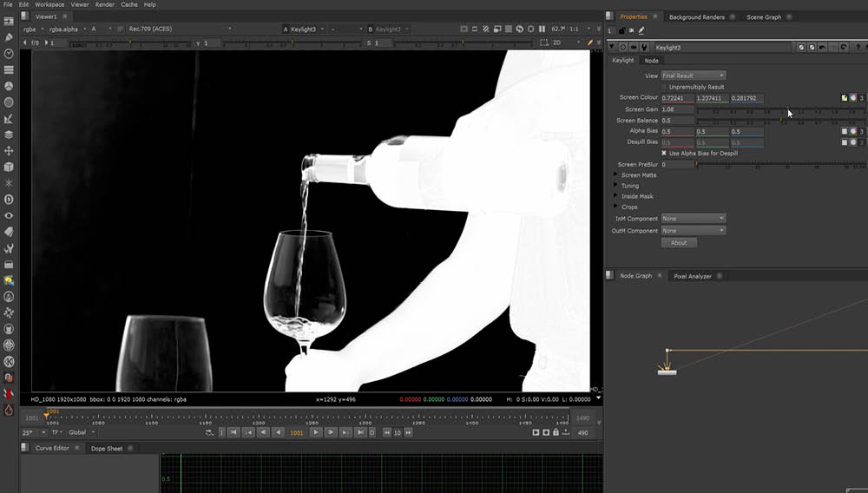
Task: Expand the Screen Matte section
Action: tap(616, 175)
